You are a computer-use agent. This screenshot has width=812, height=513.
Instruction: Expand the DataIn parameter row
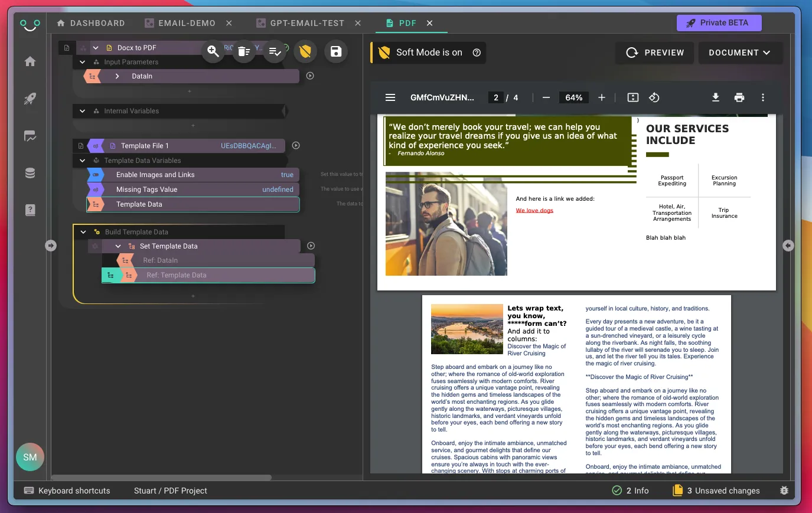tap(118, 76)
